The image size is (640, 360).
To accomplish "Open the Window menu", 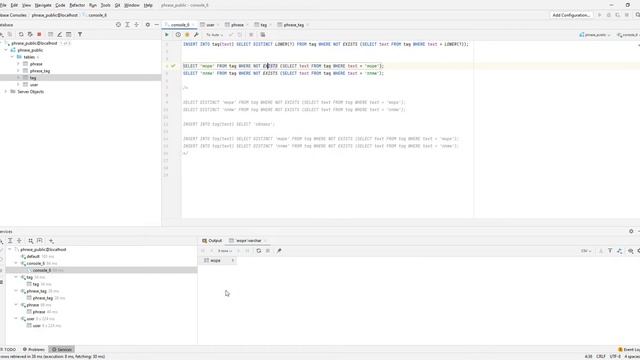I will tap(131, 5).
